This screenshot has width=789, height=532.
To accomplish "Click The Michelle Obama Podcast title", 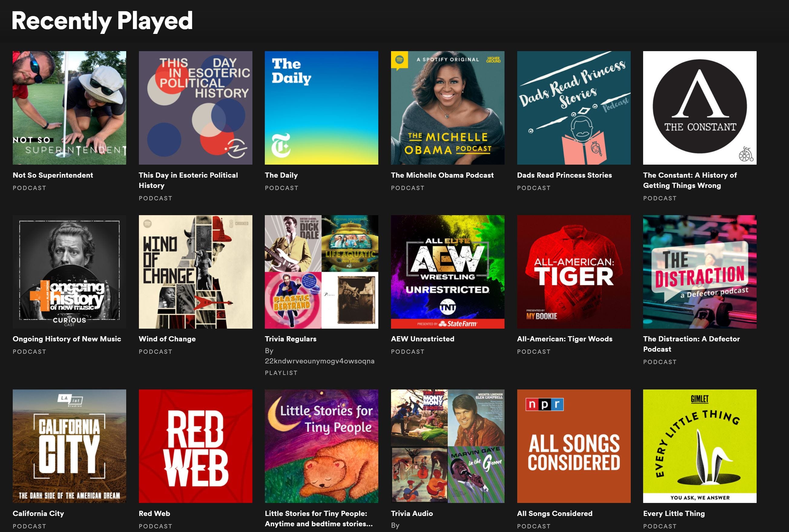I will point(442,175).
